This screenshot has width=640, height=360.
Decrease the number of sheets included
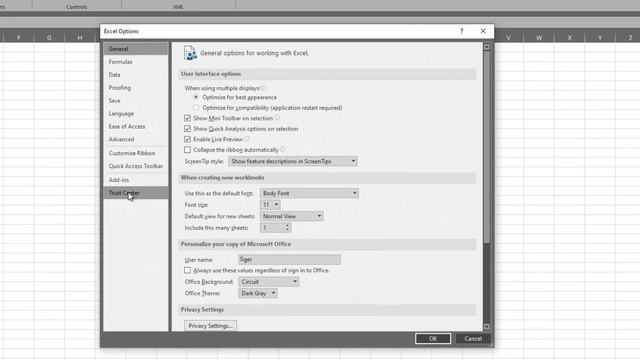coord(287,230)
